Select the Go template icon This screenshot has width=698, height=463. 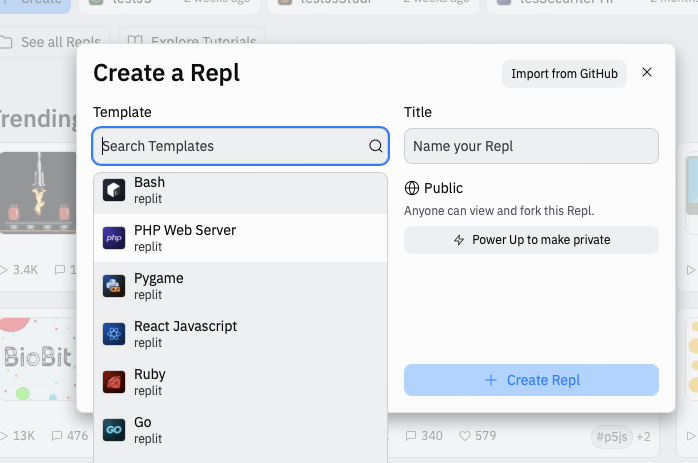(x=114, y=430)
